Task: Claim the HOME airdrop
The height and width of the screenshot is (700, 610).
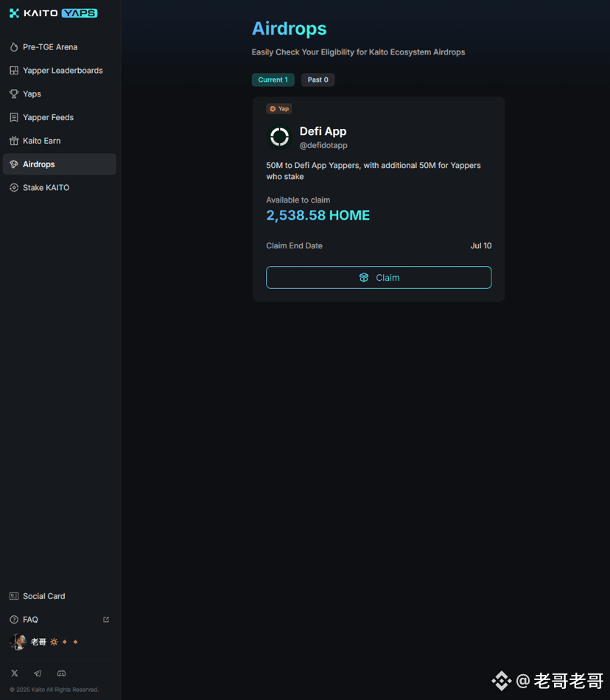Action: coord(379,278)
